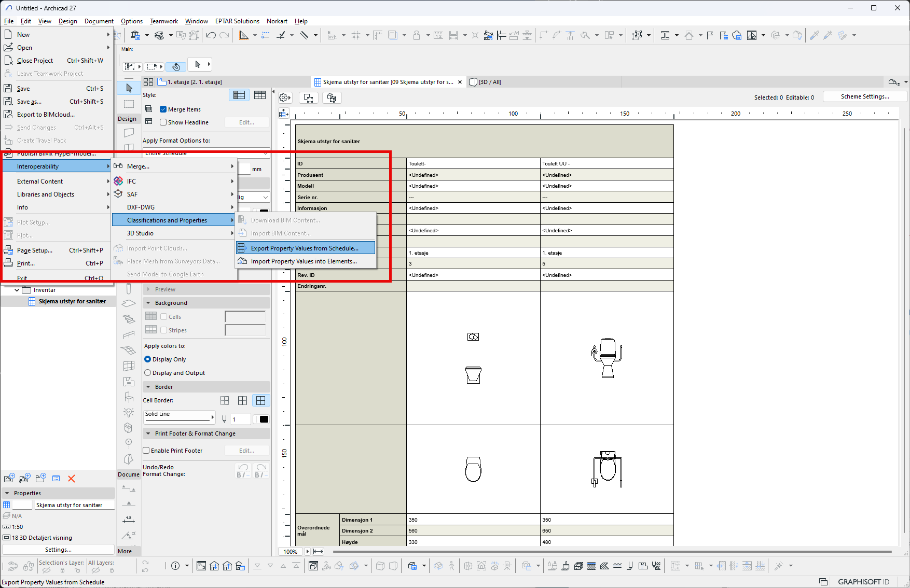Enable the Show Headline checkbox
Viewport: 910px width, 588px height.
click(163, 122)
